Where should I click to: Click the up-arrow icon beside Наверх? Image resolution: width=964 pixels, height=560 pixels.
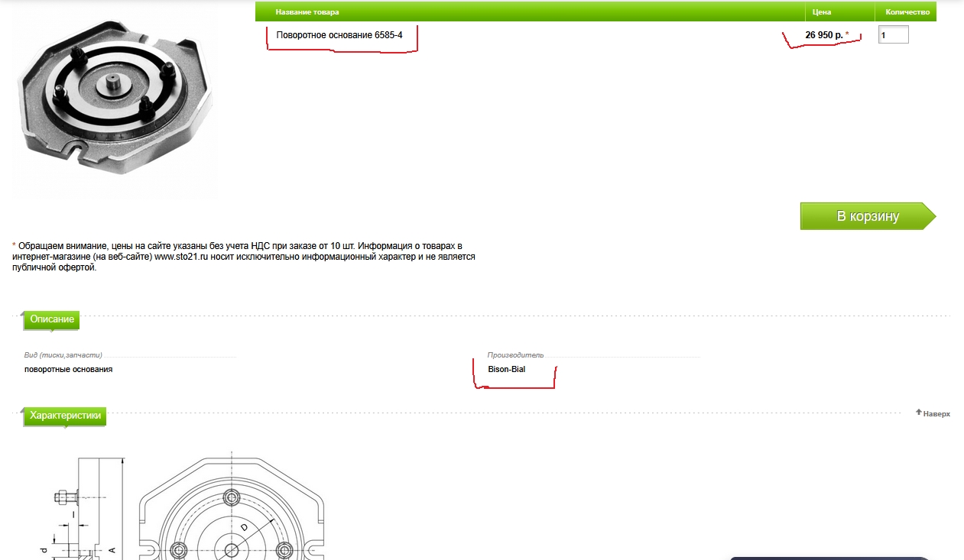[x=918, y=413]
